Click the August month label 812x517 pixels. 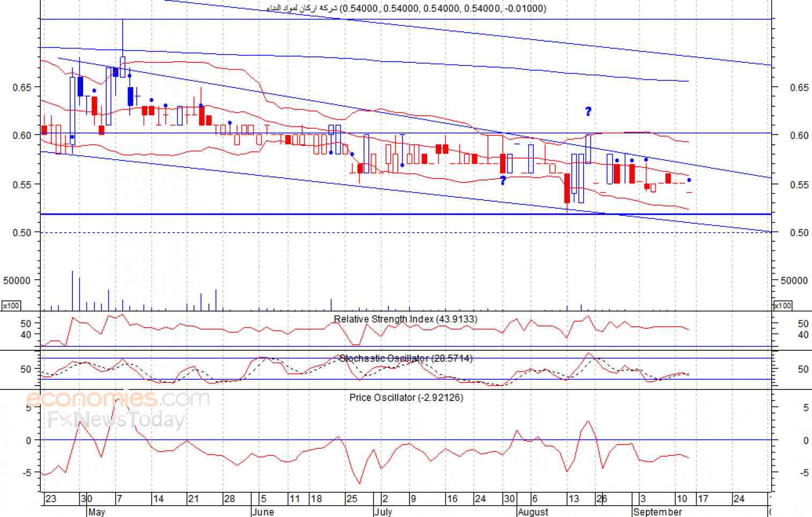point(533,512)
